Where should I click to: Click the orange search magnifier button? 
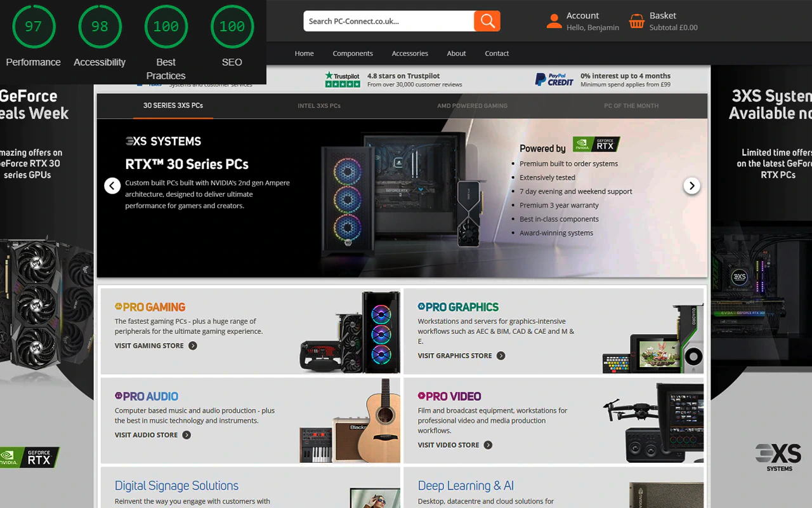[487, 21]
